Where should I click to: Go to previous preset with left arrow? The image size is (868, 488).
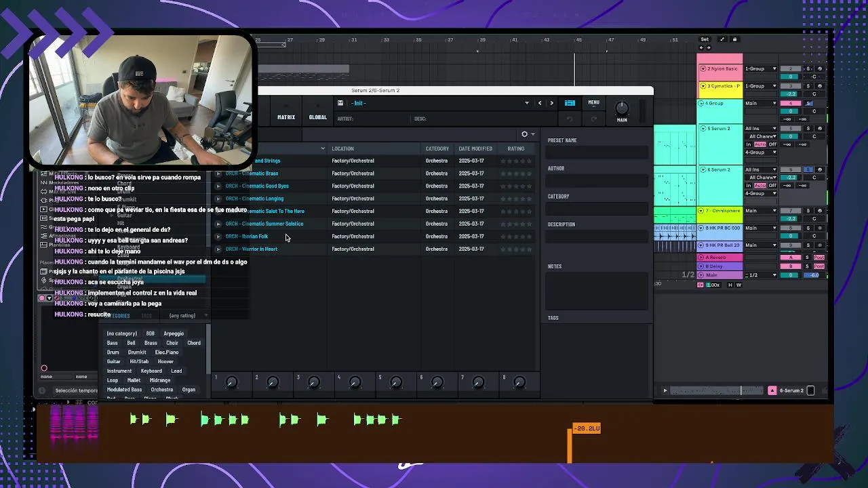click(540, 103)
